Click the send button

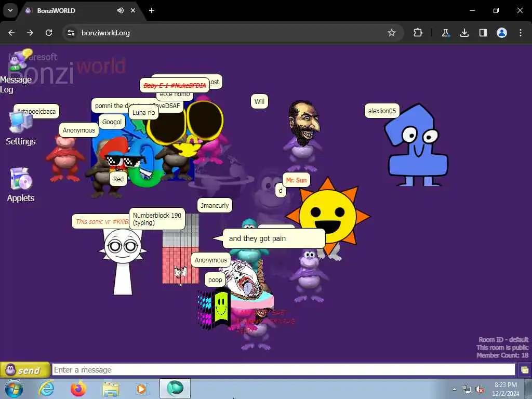click(x=25, y=370)
